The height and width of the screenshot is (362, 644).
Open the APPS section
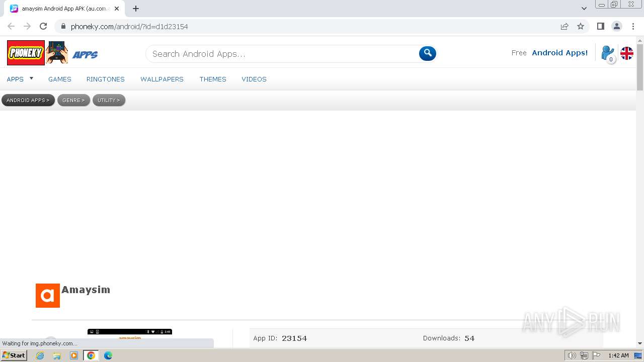pos(15,79)
